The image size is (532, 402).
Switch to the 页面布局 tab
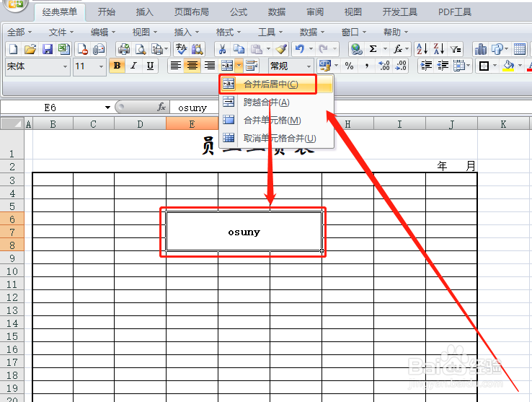coord(191,12)
